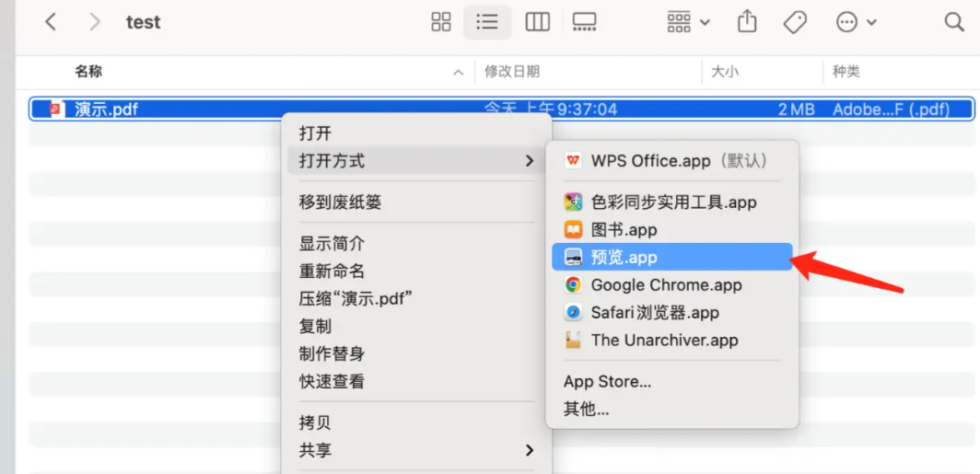
Task: Select the 演示.pdf file name
Action: tap(106, 110)
